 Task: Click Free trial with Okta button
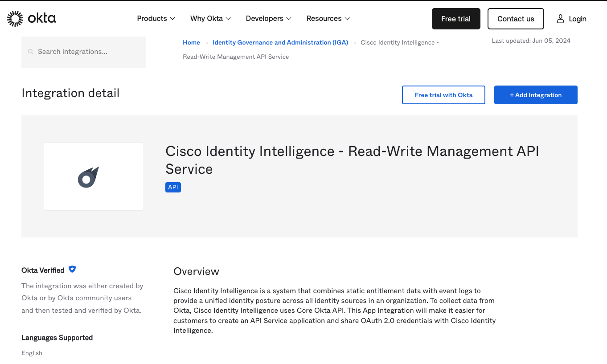pyautogui.click(x=443, y=95)
